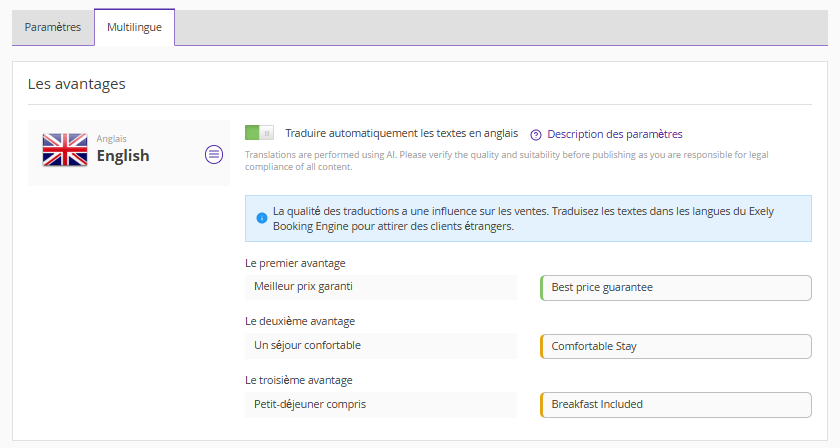Select the Multilingue tab
This screenshot has height=448, width=840.
click(x=134, y=27)
